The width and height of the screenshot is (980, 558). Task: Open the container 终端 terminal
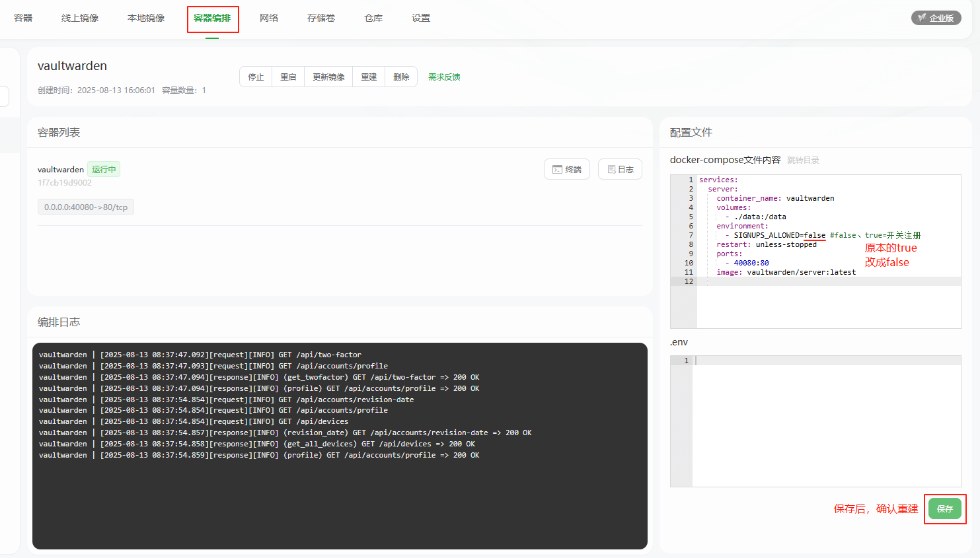pos(567,169)
